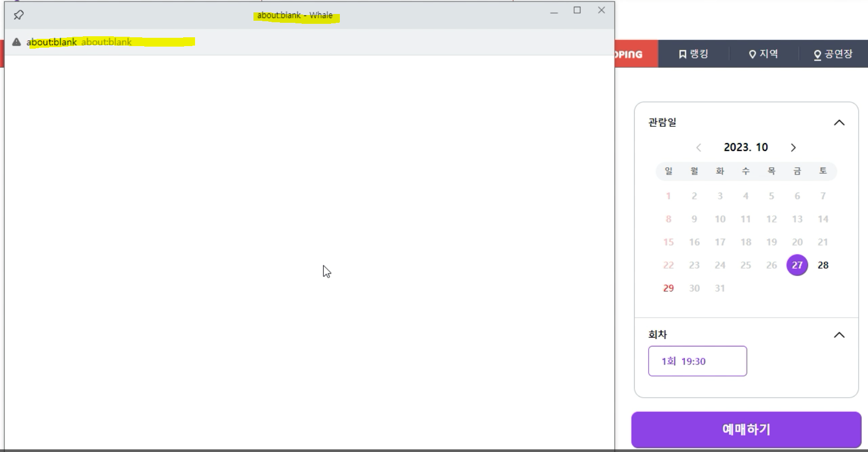The width and height of the screenshot is (868, 452).
Task: Click the 2023. 10 month label
Action: click(x=745, y=148)
